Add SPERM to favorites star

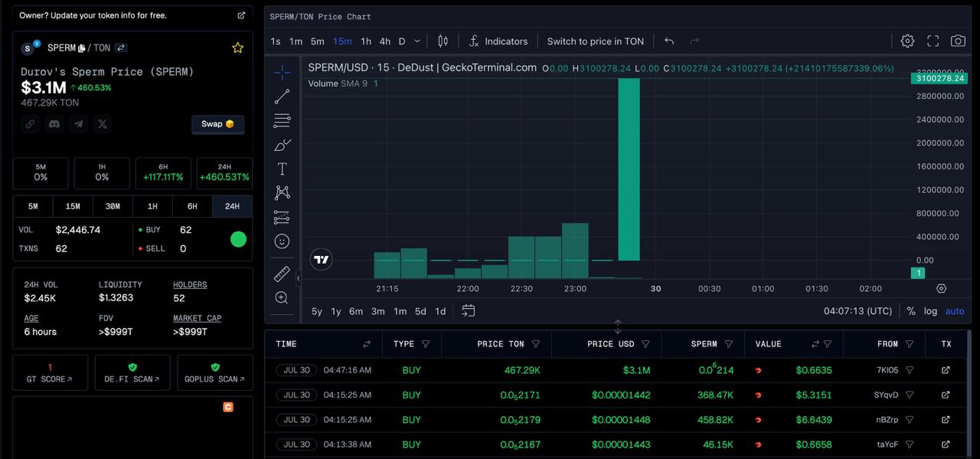pyautogui.click(x=237, y=48)
